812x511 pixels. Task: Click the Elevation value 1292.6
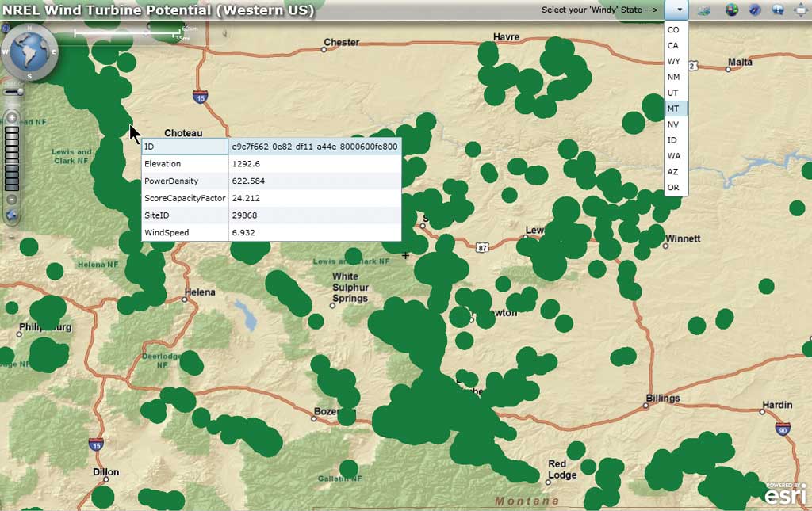pyautogui.click(x=315, y=163)
